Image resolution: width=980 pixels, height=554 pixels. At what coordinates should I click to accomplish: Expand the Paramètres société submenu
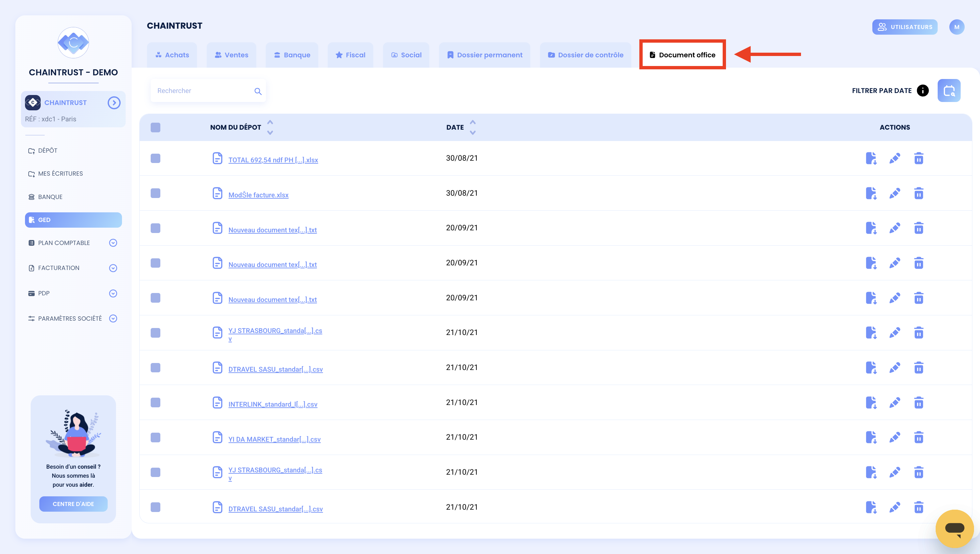[113, 318]
